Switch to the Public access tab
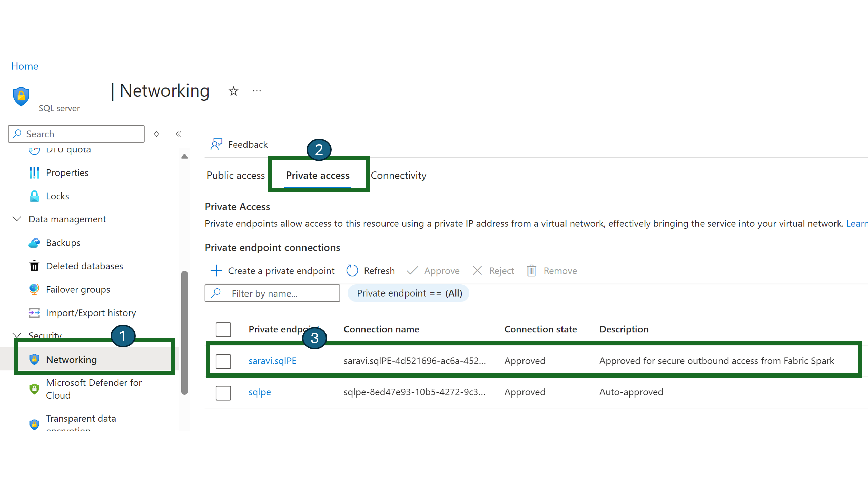The height and width of the screenshot is (488, 868). pos(236,175)
